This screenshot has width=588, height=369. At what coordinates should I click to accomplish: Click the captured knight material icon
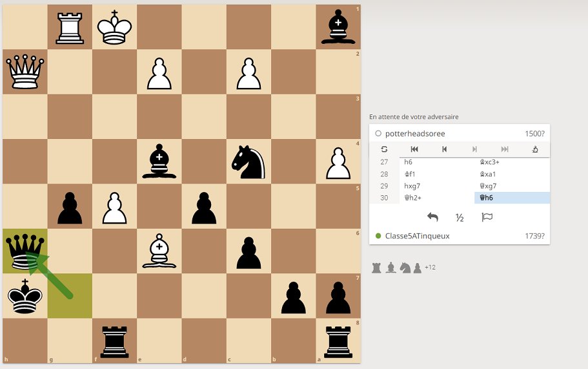coord(405,268)
